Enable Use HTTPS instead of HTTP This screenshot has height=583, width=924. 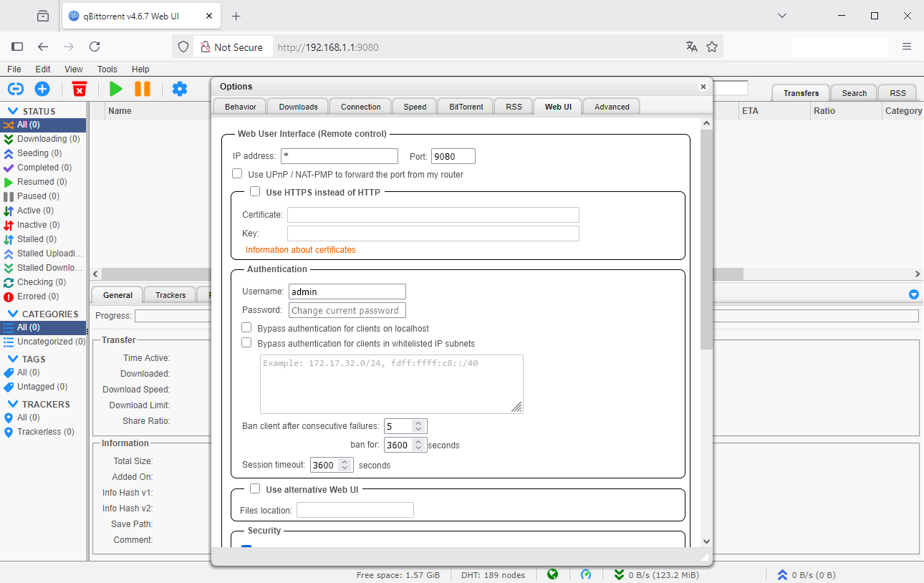[x=255, y=192]
